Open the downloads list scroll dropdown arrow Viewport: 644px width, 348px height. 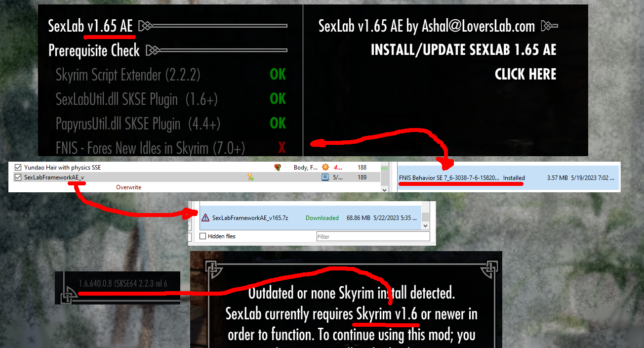pos(426,225)
